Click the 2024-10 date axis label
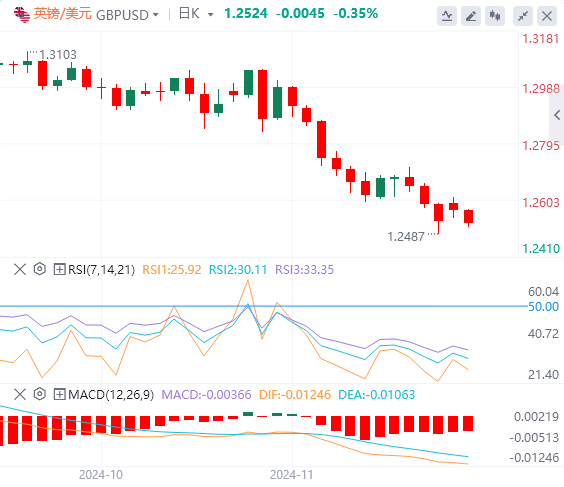 101,474
